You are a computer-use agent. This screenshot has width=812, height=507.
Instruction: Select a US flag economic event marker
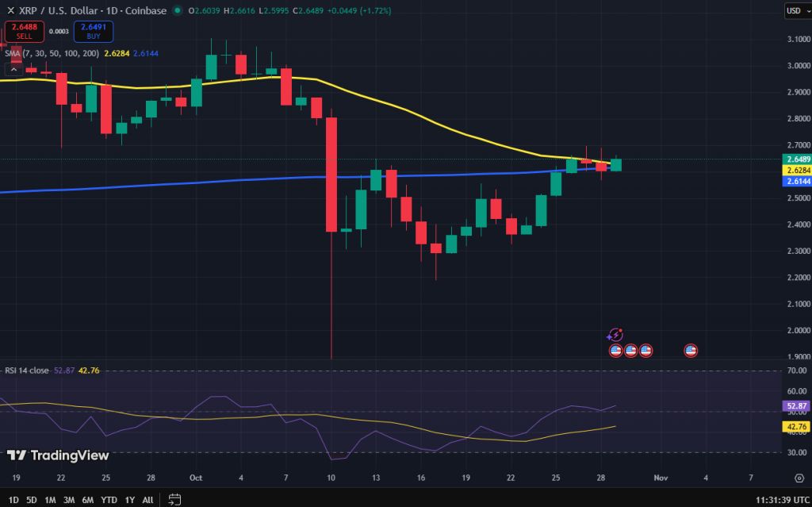click(615, 350)
